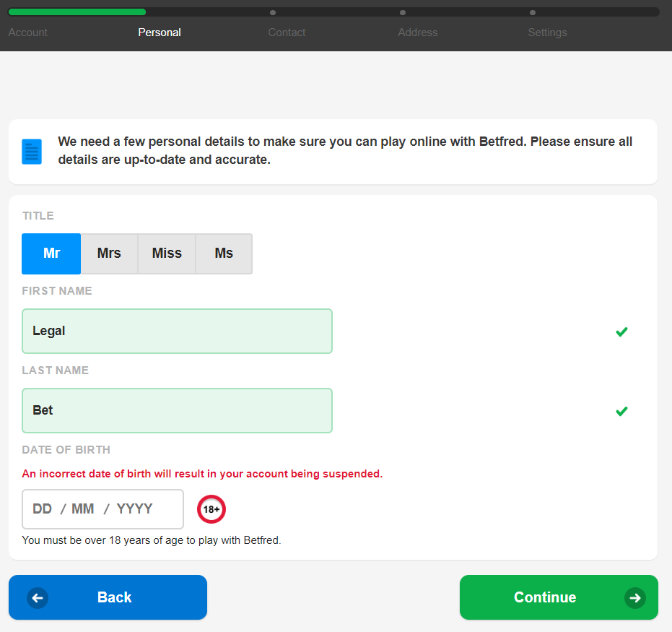Viewport: 672px width, 632px height.
Task: Click the 18+ age restriction badge
Action: [211, 509]
